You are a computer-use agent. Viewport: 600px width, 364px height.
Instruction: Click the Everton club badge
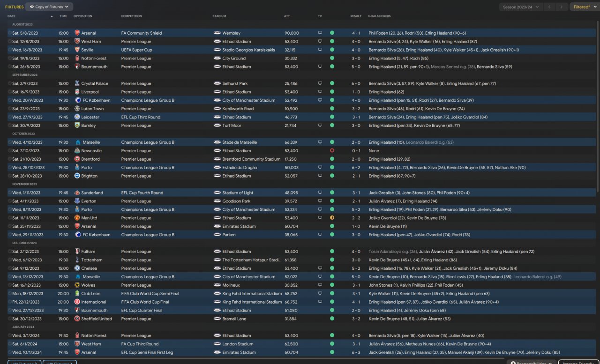point(77,201)
